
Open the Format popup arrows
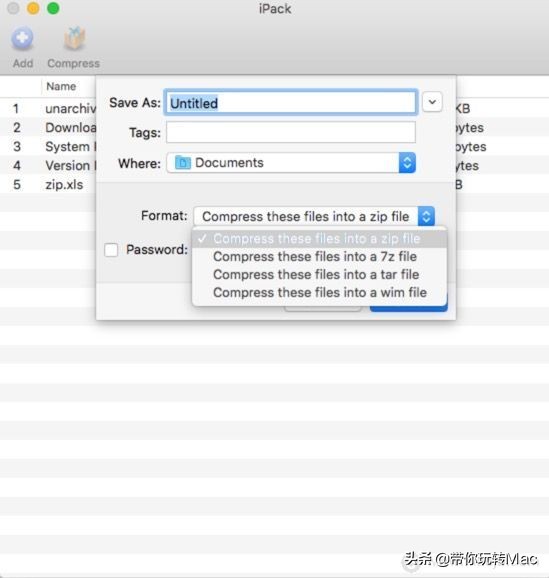click(x=426, y=216)
